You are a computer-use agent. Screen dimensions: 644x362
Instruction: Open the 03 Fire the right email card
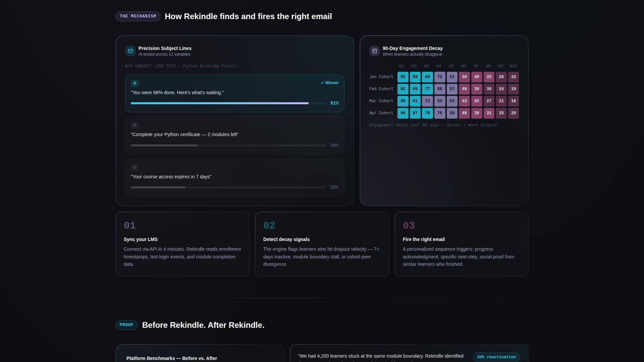click(462, 244)
